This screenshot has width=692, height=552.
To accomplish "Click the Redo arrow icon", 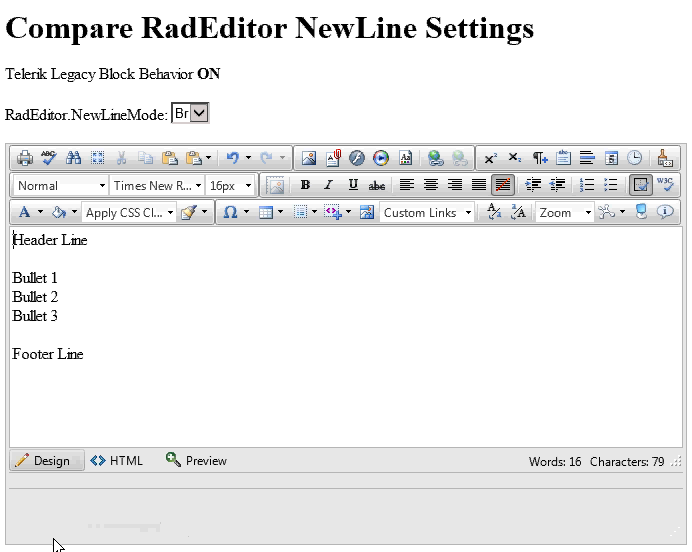I will coord(267,158).
